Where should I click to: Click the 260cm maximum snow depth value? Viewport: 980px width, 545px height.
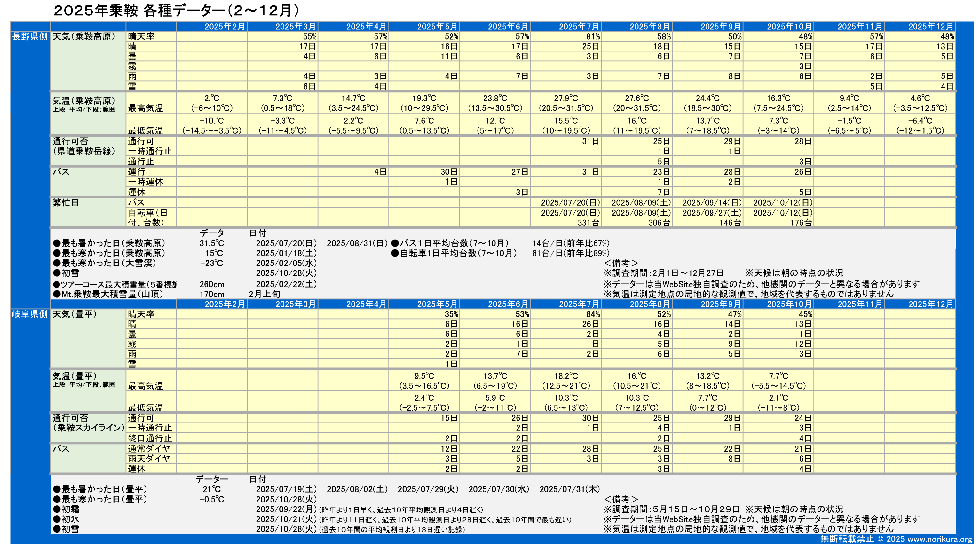[x=212, y=284]
